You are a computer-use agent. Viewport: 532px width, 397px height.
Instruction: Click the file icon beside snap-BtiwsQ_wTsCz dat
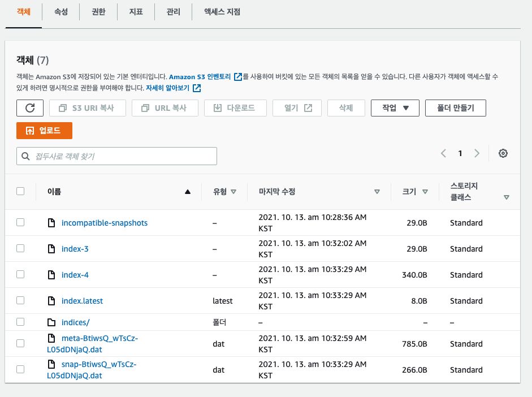(x=51, y=364)
